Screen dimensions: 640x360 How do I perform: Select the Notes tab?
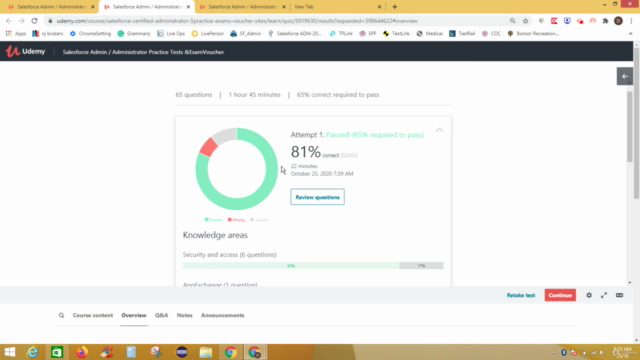click(x=184, y=315)
